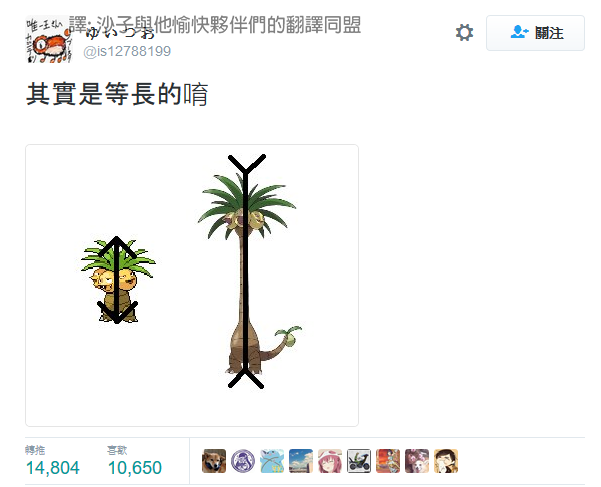The width and height of the screenshot is (601, 487).
Task: Click the last avatar with glasses character
Action: tap(446, 461)
